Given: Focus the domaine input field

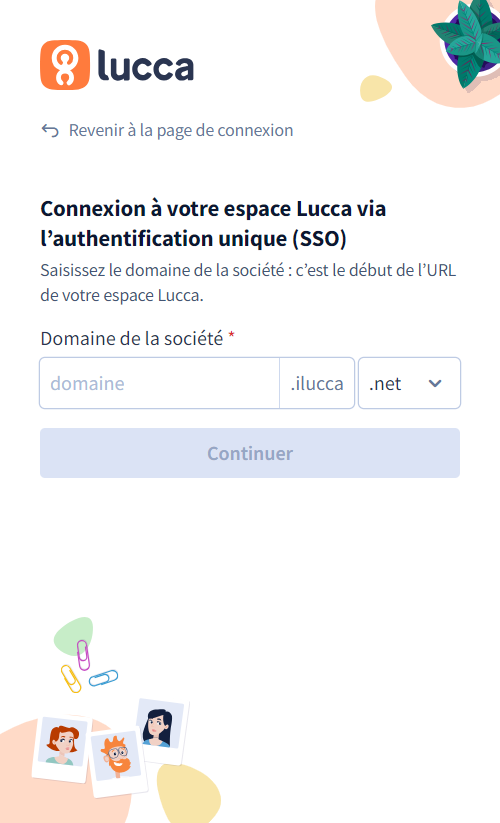Looking at the screenshot, I should 159,383.
